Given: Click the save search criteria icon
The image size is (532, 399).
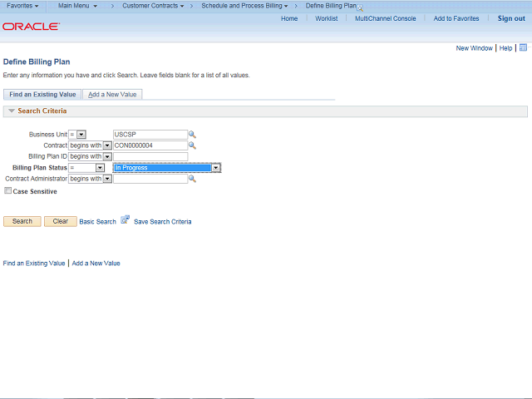Looking at the screenshot, I should 126,219.
